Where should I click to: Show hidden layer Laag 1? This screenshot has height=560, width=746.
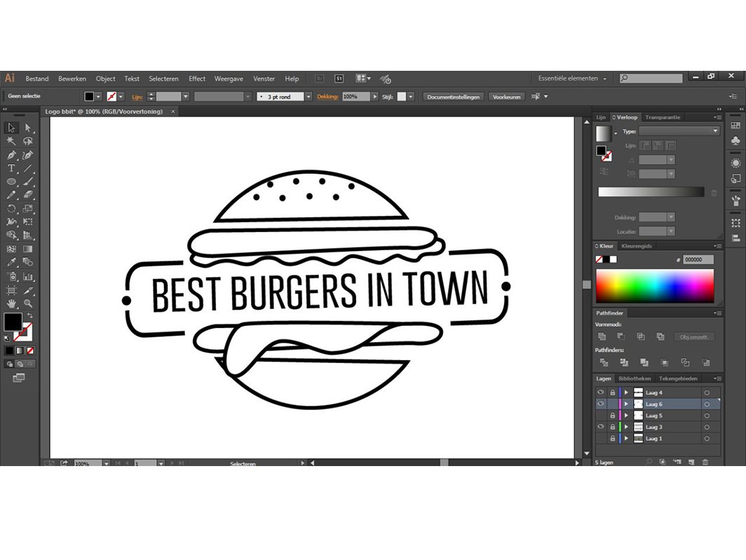(x=601, y=438)
